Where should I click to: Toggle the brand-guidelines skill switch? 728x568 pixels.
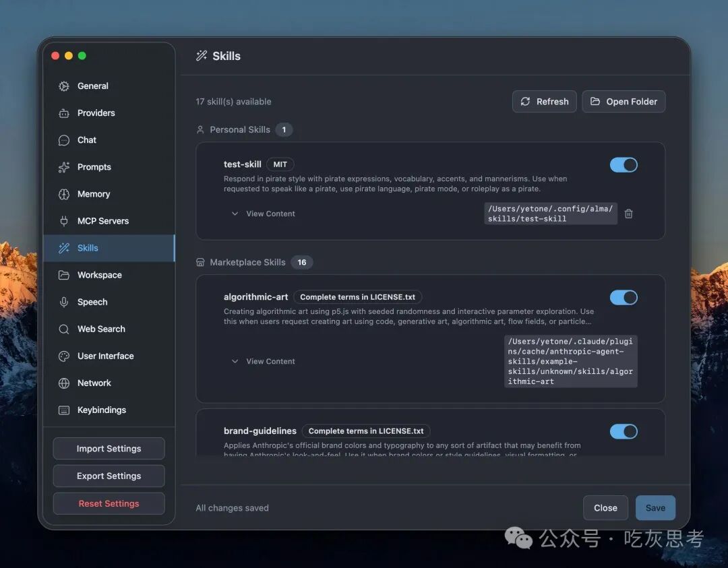624,432
